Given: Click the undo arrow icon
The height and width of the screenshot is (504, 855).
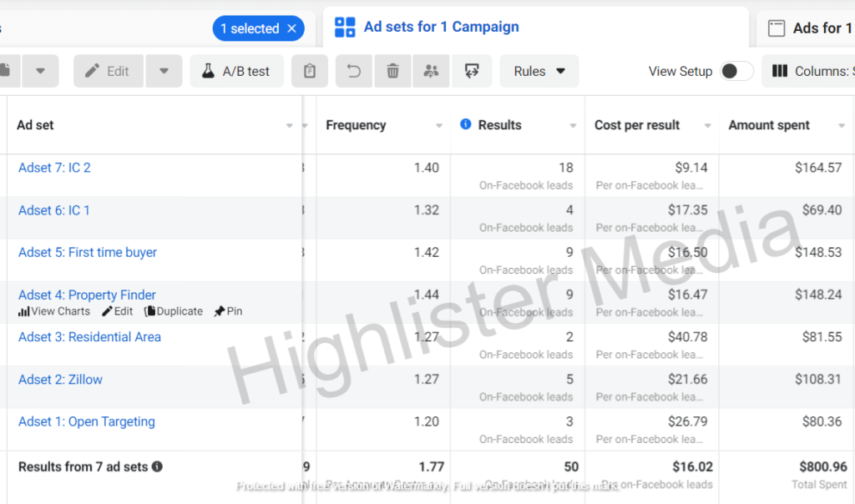Looking at the screenshot, I should (354, 72).
